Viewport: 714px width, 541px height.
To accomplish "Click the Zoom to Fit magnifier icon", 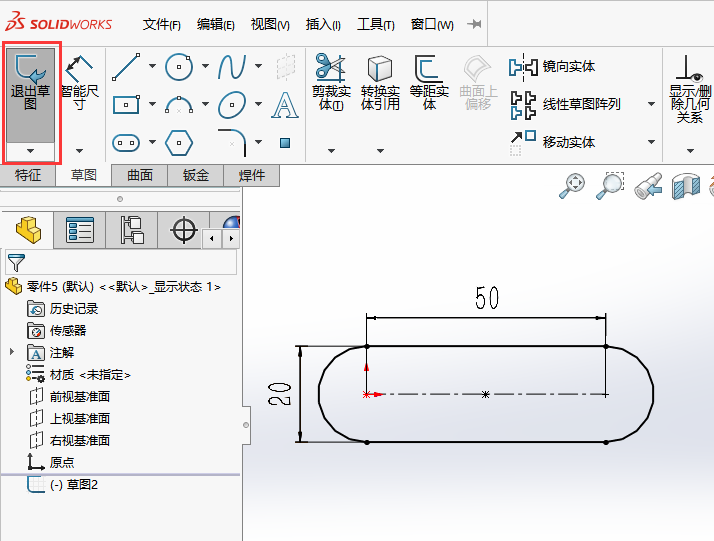I will point(572,185).
